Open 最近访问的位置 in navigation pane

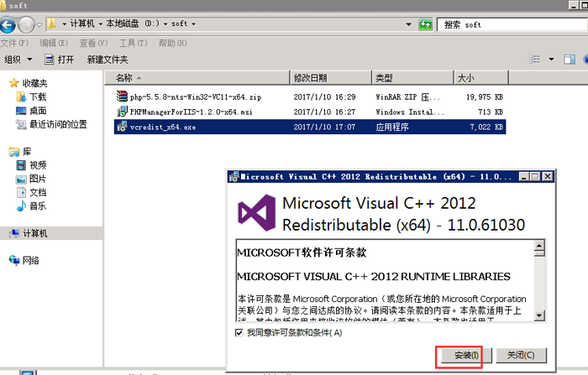click(52, 124)
